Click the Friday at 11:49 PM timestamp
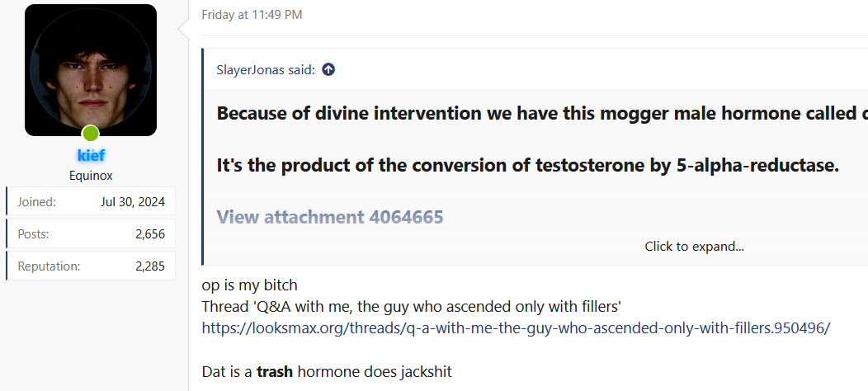Screen dimensions: 868x391 [x=252, y=15]
